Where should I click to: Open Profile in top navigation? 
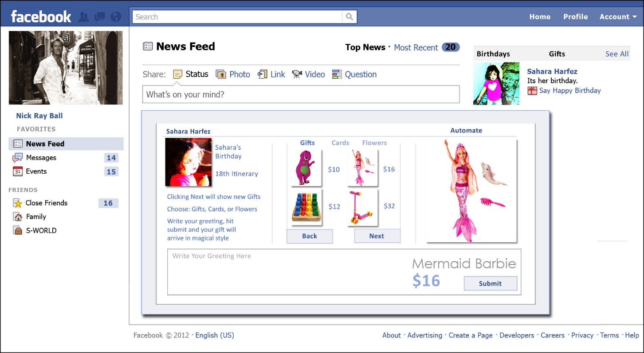pyautogui.click(x=575, y=17)
